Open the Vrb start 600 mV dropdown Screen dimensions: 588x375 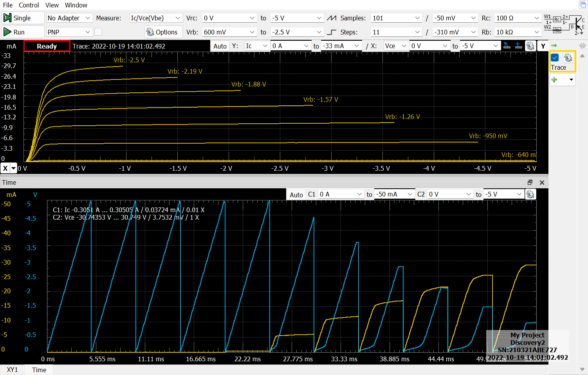click(229, 32)
